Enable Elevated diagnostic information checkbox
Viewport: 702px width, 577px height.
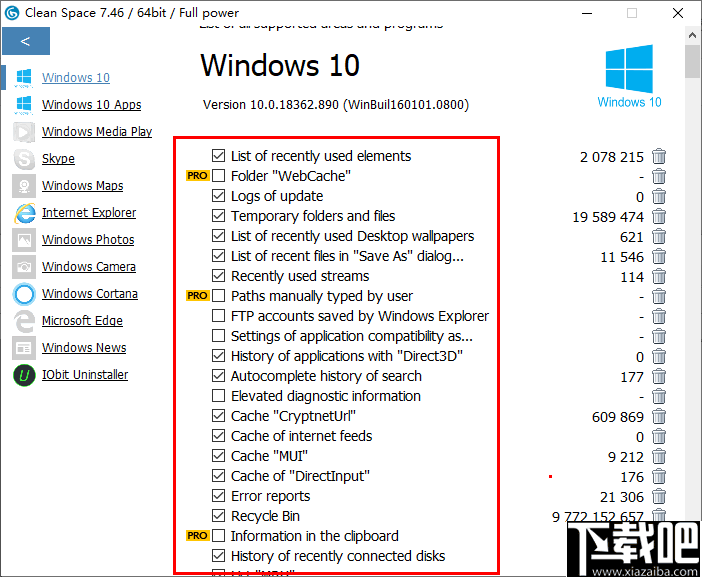218,396
